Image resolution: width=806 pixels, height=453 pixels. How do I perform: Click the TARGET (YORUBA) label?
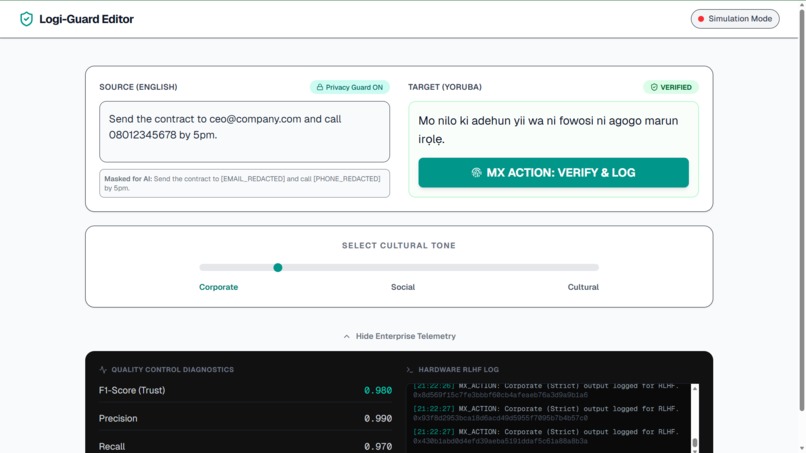(x=445, y=87)
